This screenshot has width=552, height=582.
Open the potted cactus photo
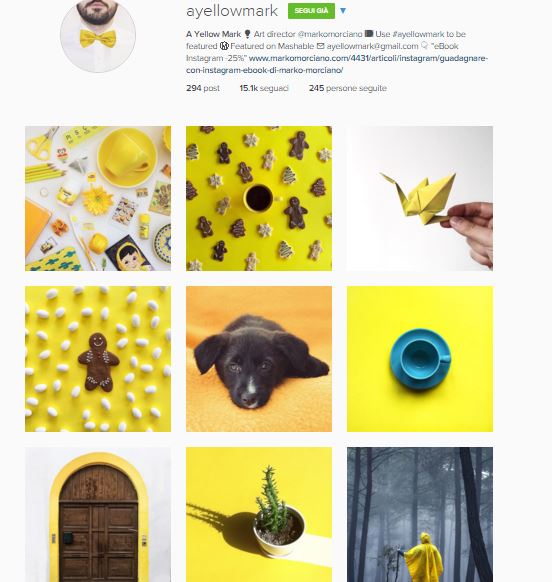(x=259, y=514)
